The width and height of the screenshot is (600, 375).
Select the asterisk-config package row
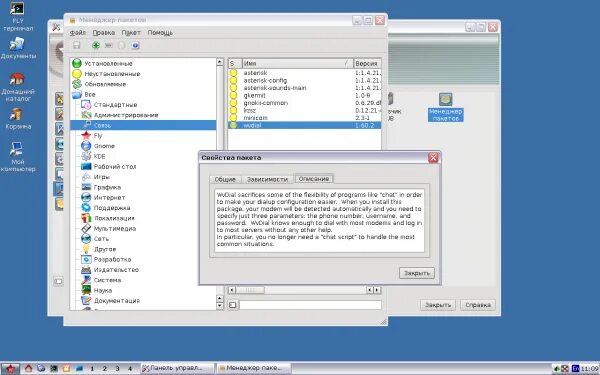coord(305,80)
